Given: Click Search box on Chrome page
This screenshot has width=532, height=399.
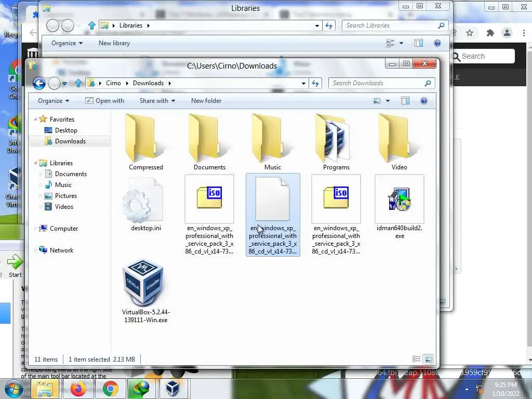Looking at the screenshot, I should 484,56.
